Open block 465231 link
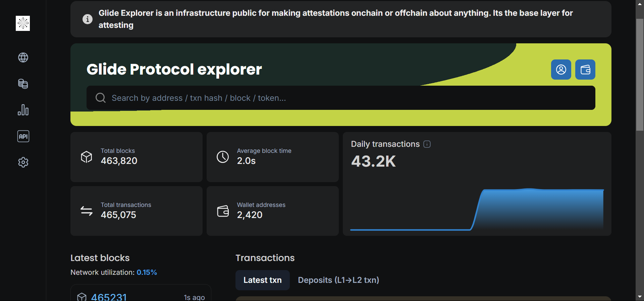The image size is (644, 301). coord(109,297)
